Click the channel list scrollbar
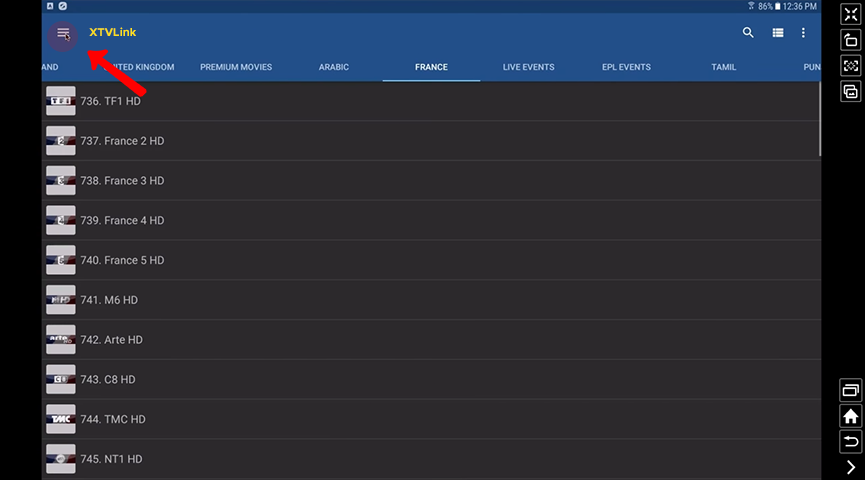The image size is (865, 480). (820, 119)
